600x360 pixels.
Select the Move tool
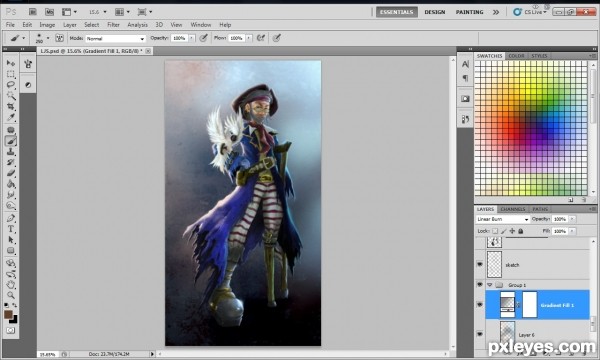11,63
